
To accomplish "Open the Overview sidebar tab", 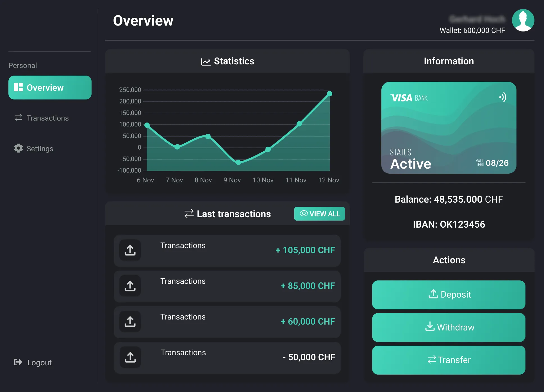I will tap(50, 87).
